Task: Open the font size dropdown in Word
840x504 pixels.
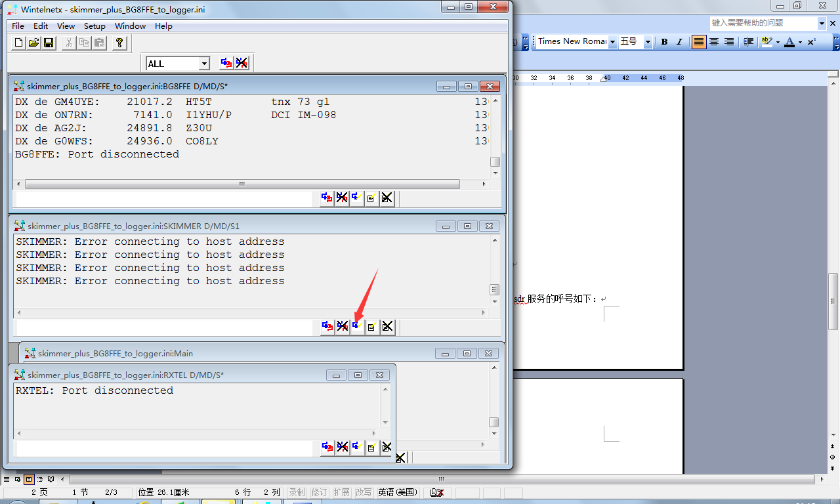Action: coord(648,41)
